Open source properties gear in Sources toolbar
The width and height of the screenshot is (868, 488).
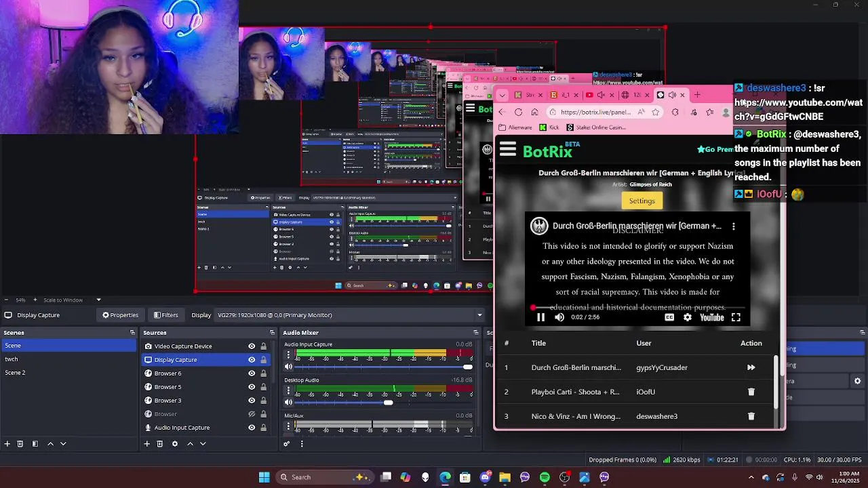[x=175, y=444]
